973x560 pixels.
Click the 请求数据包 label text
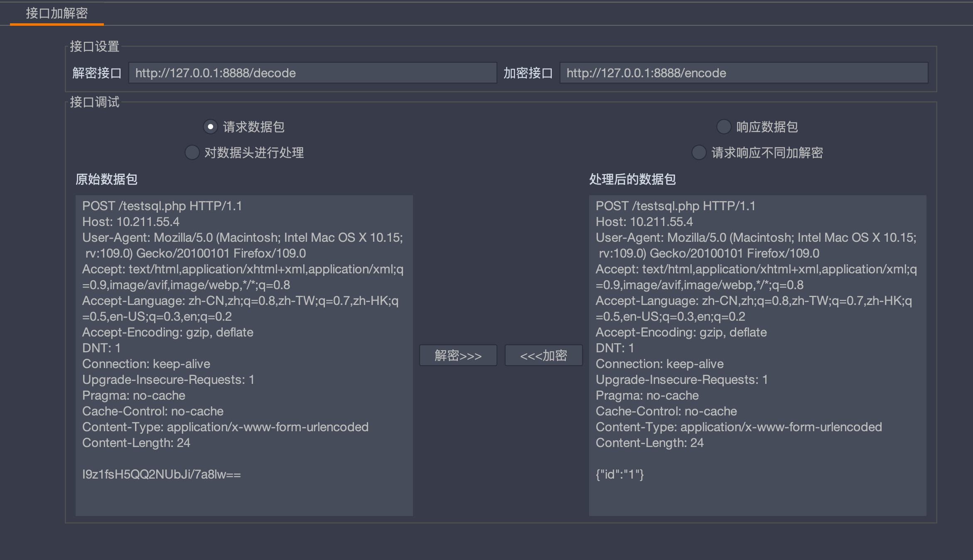click(253, 127)
